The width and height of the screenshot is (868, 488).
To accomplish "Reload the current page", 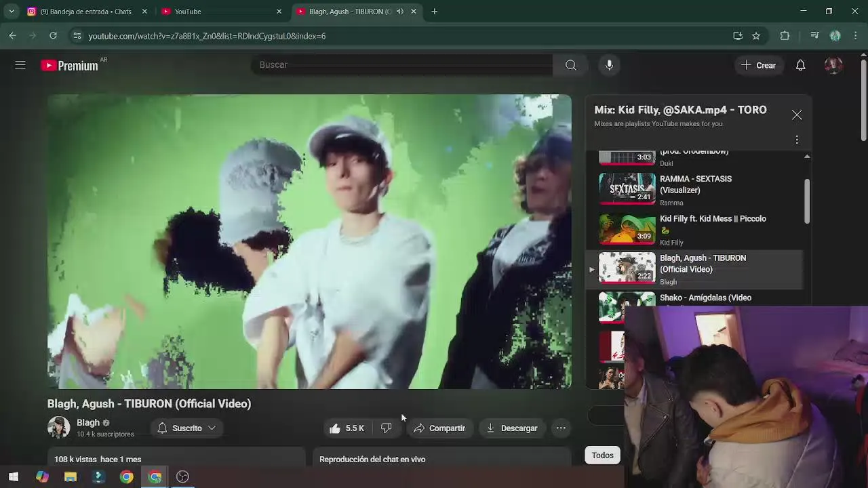I will 53,36.
